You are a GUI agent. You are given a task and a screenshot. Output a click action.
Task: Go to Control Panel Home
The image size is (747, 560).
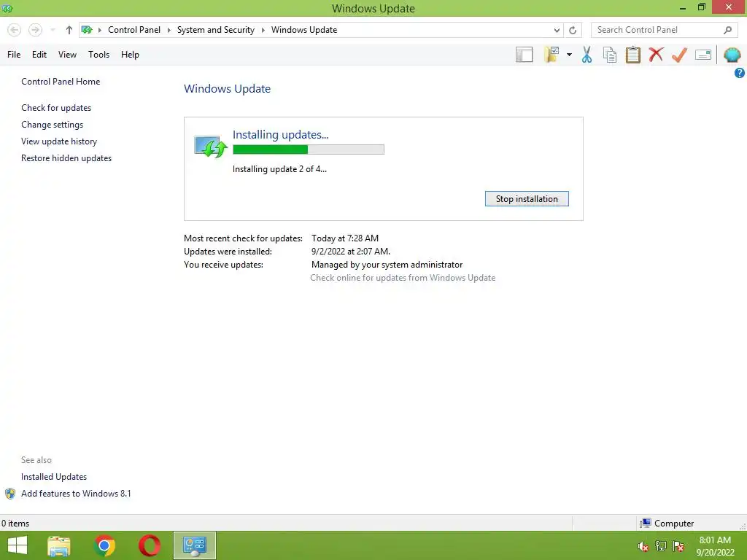point(61,82)
